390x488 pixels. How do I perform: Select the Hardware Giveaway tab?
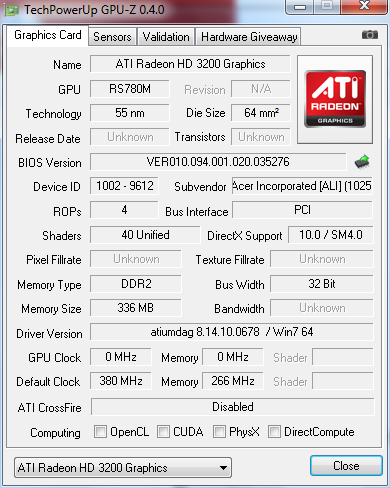[x=249, y=37]
